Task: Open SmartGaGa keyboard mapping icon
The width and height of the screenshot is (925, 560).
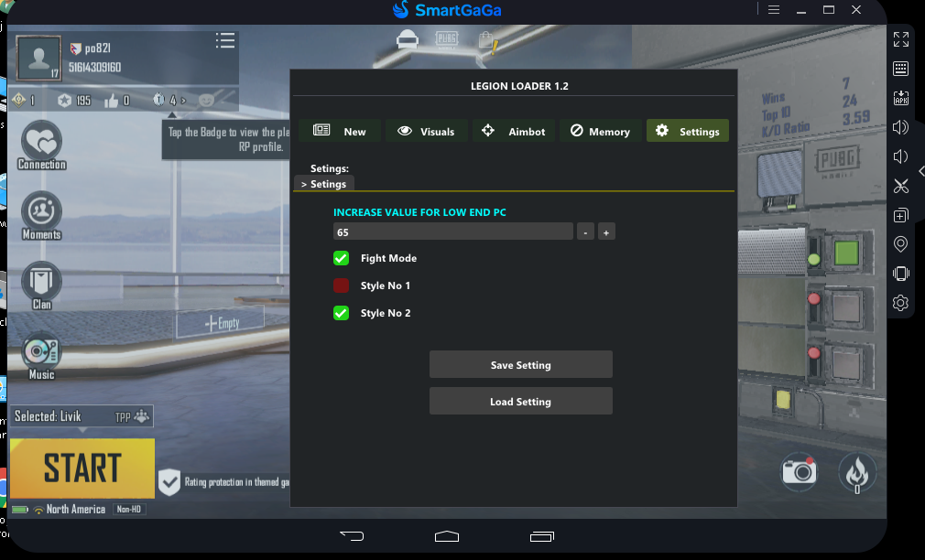Action: 901,69
